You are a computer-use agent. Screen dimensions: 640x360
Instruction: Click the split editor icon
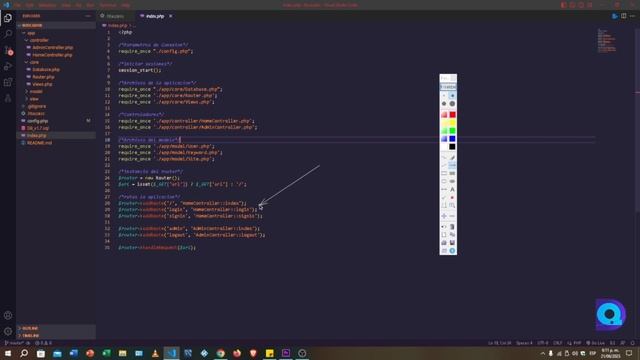[624, 16]
